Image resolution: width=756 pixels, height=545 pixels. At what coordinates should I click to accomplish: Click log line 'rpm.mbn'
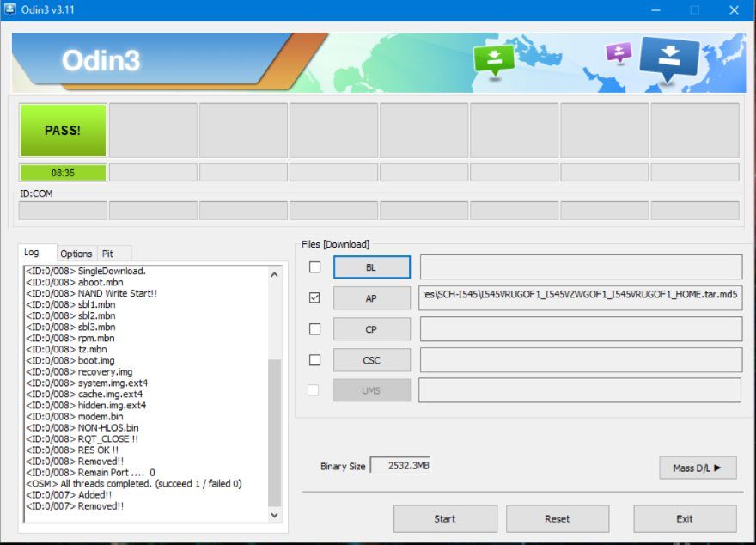coord(70,338)
